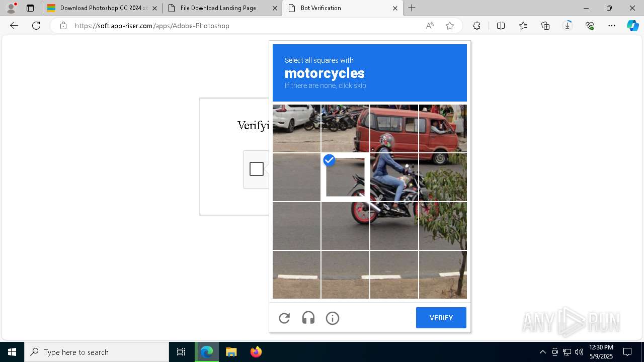Viewport: 644px width, 362px height.
Task: Launch Firefox from taskbar
Action: tap(256, 352)
